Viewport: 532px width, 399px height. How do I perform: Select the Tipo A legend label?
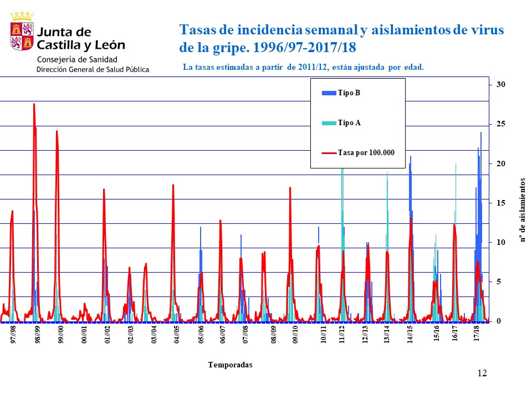point(349,123)
